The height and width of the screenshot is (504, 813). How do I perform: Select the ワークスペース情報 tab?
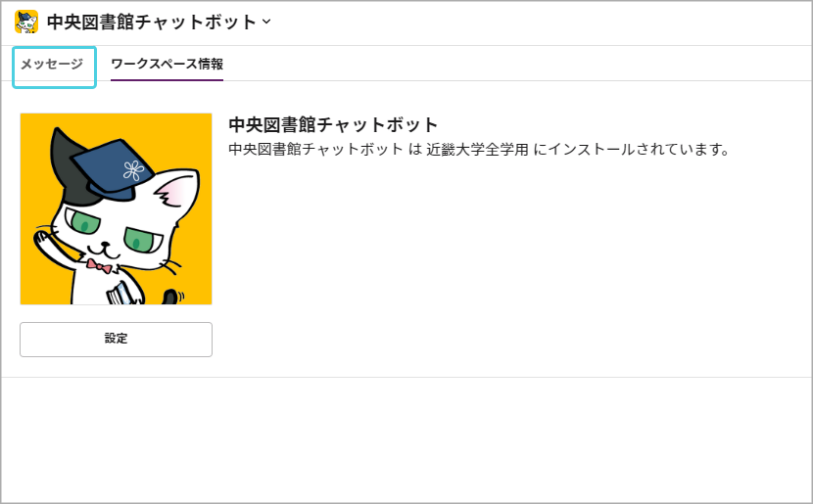pyautogui.click(x=167, y=65)
